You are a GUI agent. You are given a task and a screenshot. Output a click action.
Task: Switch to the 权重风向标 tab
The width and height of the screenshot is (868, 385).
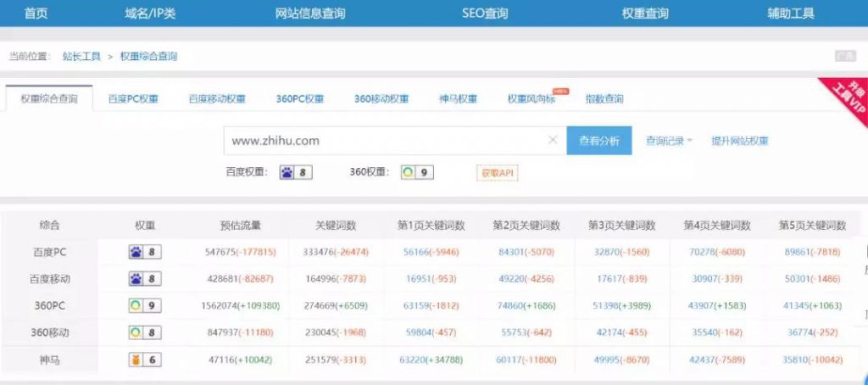pyautogui.click(x=531, y=99)
